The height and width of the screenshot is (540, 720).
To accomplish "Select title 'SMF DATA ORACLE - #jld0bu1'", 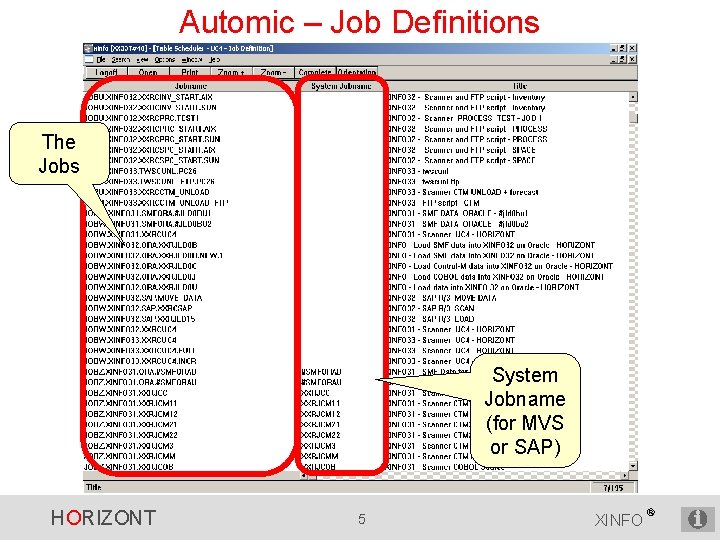I will point(458,213).
